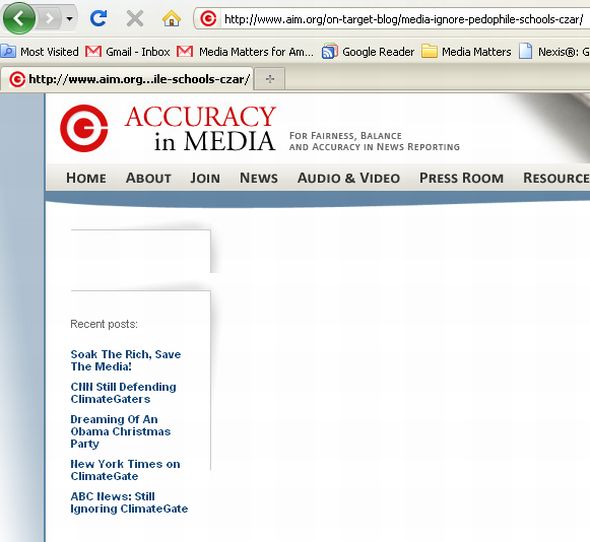Click the aim.org URL in the address bar
Image resolution: width=590 pixels, height=542 pixels.
(x=403, y=19)
